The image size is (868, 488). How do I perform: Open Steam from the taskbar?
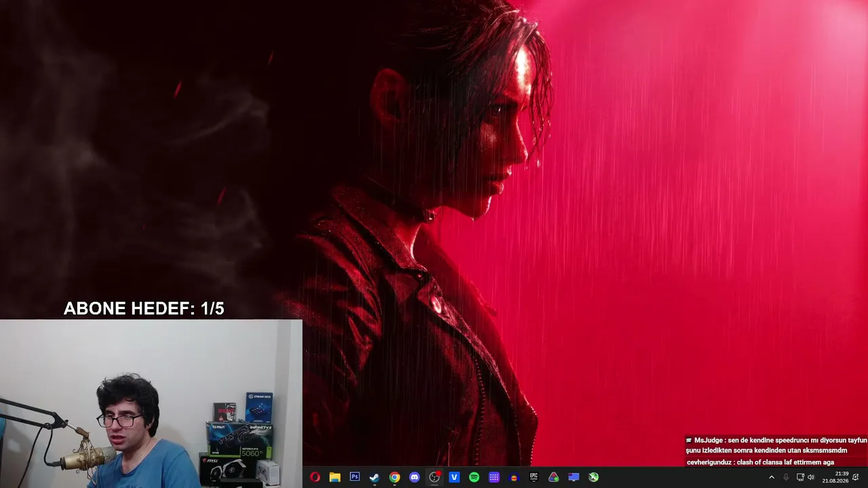(x=374, y=477)
